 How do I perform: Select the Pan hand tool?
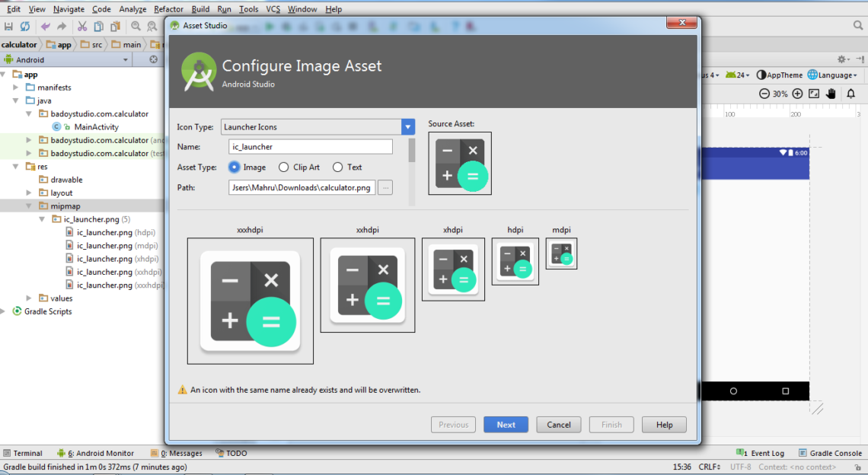coord(831,94)
